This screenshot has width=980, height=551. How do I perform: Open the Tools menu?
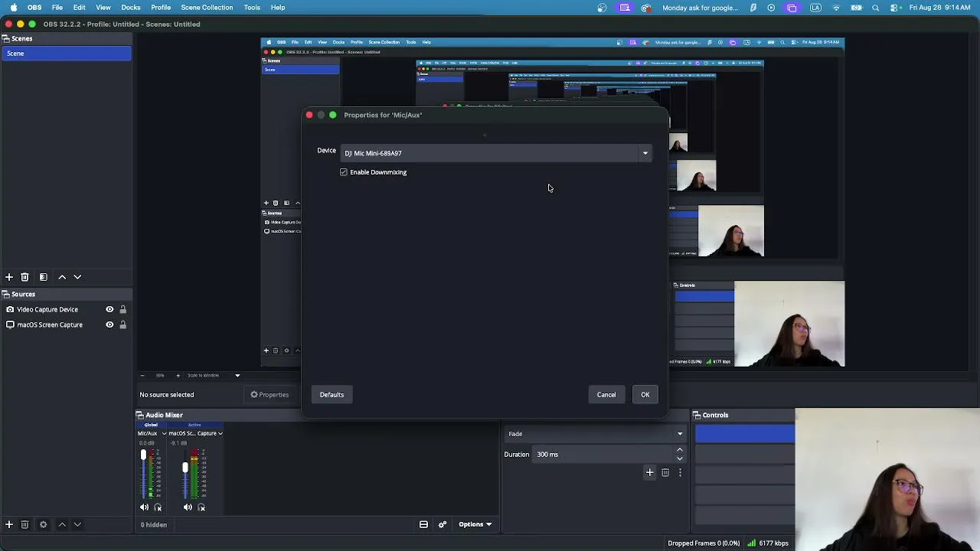click(252, 8)
